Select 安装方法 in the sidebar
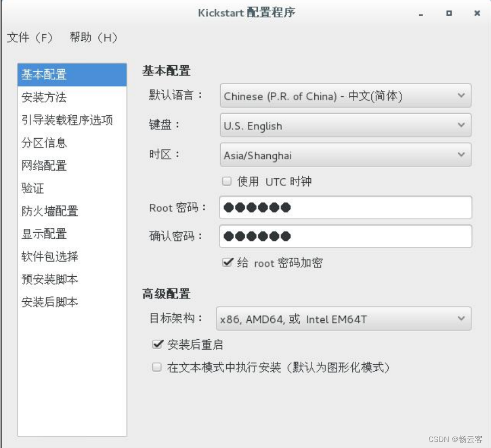This screenshot has height=448, width=491. pyautogui.click(x=72, y=97)
